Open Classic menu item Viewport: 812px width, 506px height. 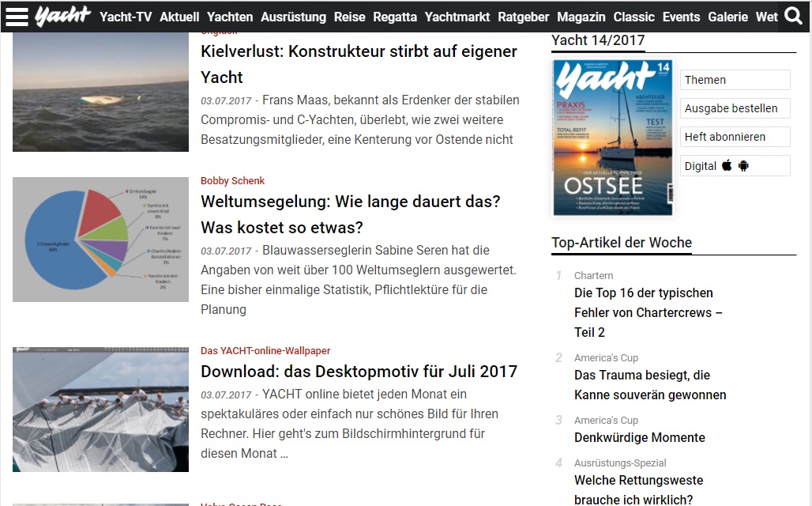coord(633,17)
